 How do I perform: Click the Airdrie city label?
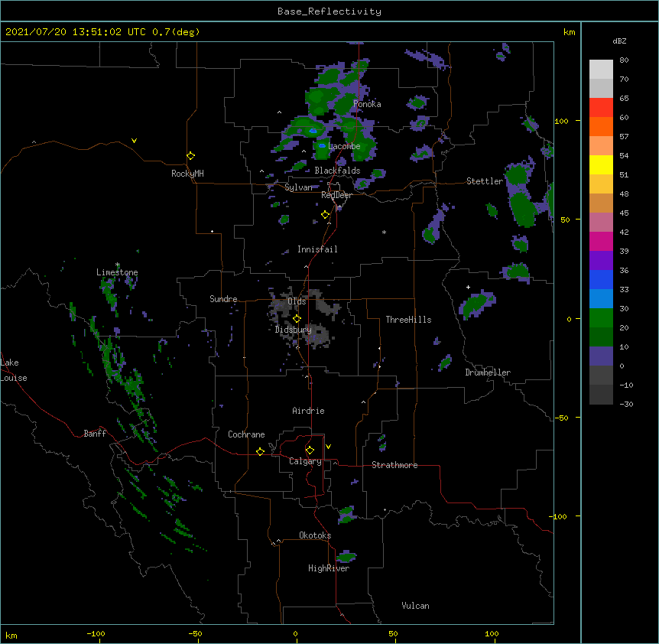click(x=308, y=411)
